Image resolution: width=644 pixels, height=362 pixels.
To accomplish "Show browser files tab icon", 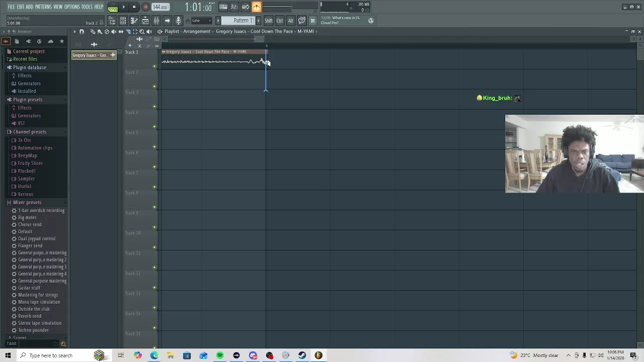I will click(17, 41).
